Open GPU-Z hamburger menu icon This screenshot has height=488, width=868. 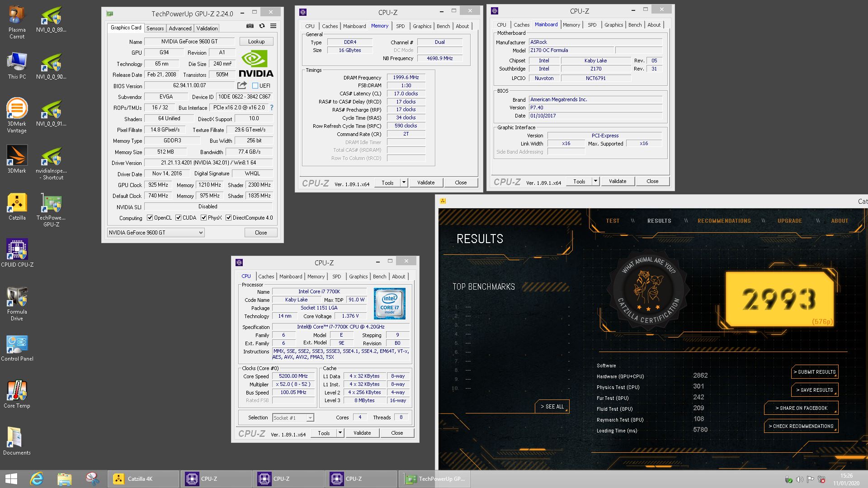273,26
